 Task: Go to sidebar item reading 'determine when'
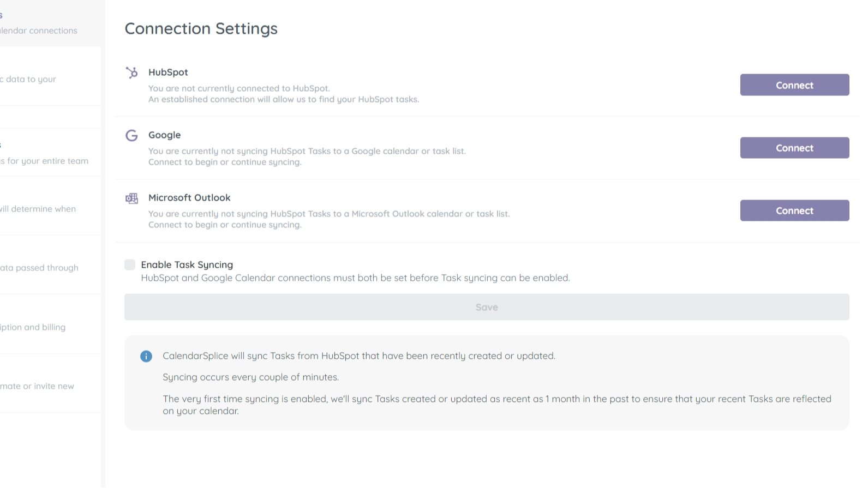click(x=38, y=209)
